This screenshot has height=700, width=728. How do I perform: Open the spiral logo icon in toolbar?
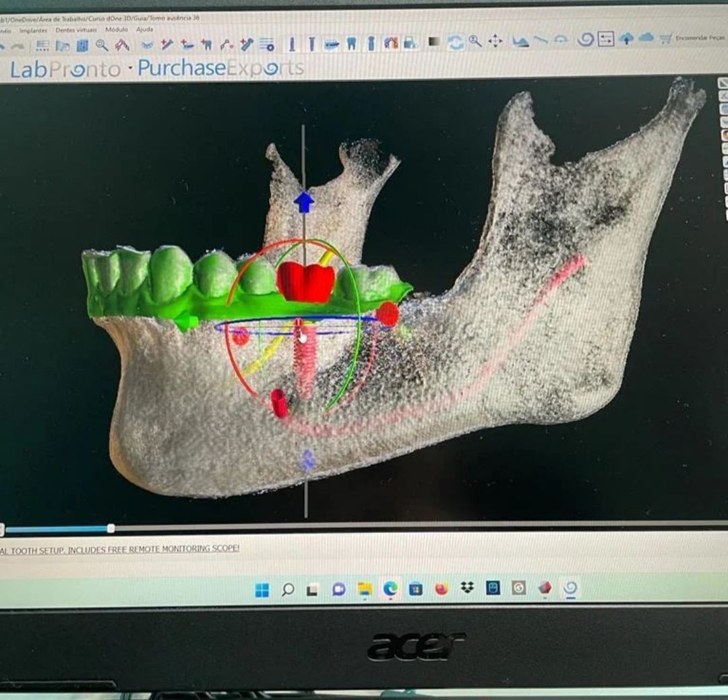point(585,39)
